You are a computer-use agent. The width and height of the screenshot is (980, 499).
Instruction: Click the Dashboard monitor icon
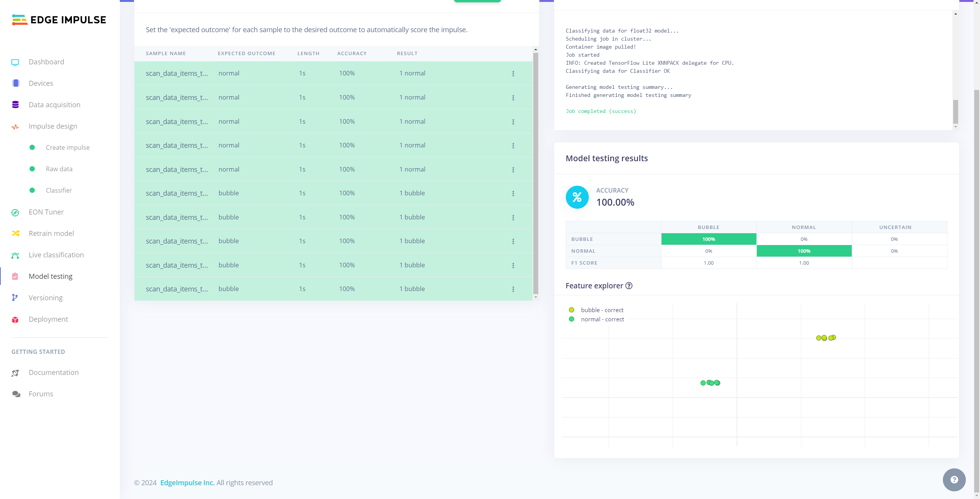tap(15, 62)
